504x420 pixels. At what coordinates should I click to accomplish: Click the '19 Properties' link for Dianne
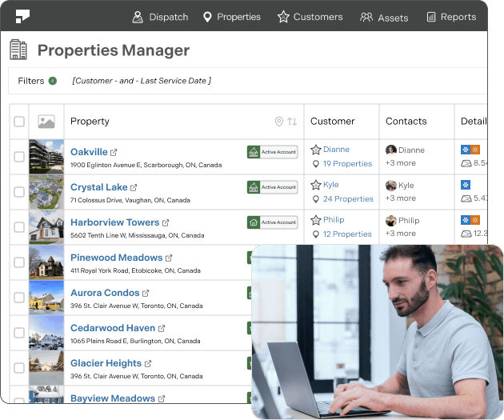pyautogui.click(x=347, y=164)
